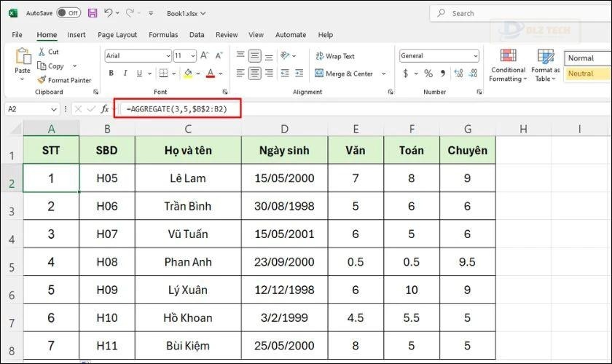This screenshot has height=364, width=612.
Task: Open the font size 11 dropdown
Action: pos(193,56)
